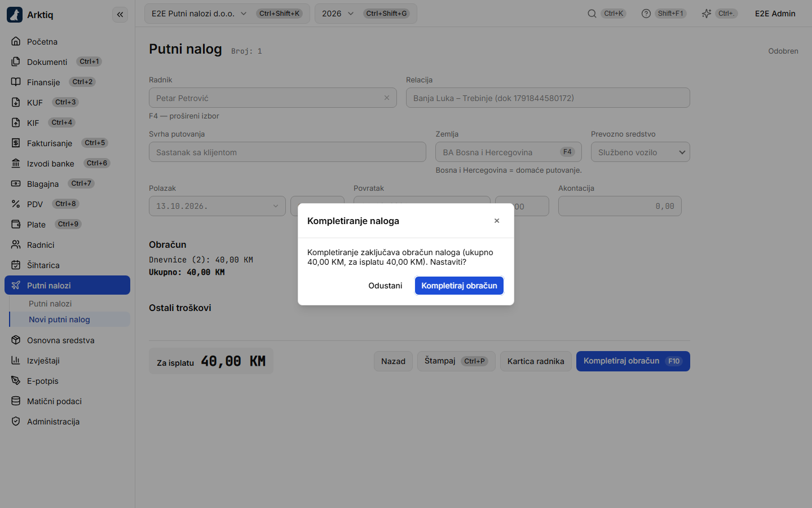
Task: Select Putni nalozi active sidebar menu
Action: pyautogui.click(x=67, y=285)
